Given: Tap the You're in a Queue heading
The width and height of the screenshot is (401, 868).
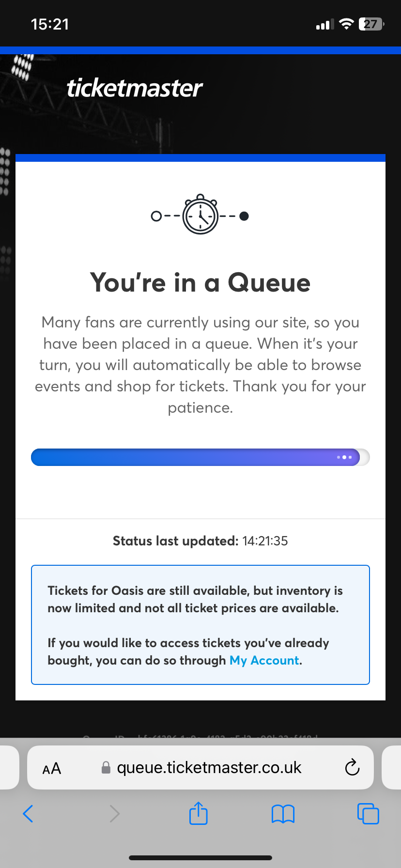Looking at the screenshot, I should click(200, 282).
